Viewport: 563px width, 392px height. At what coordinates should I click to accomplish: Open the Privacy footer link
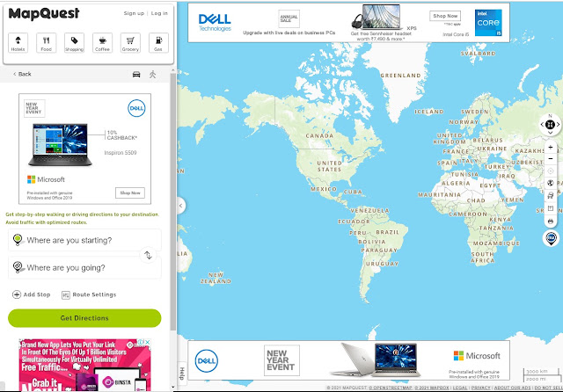click(481, 388)
